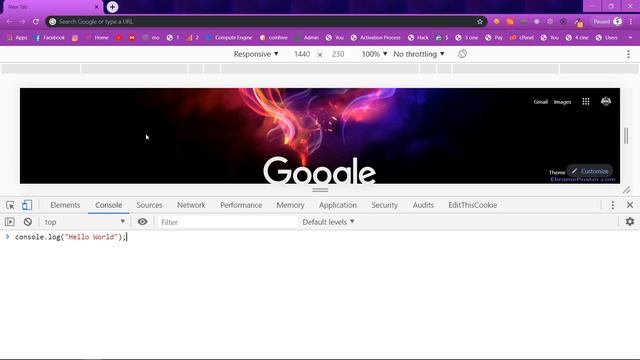Click the inspect element picker icon

10,205
